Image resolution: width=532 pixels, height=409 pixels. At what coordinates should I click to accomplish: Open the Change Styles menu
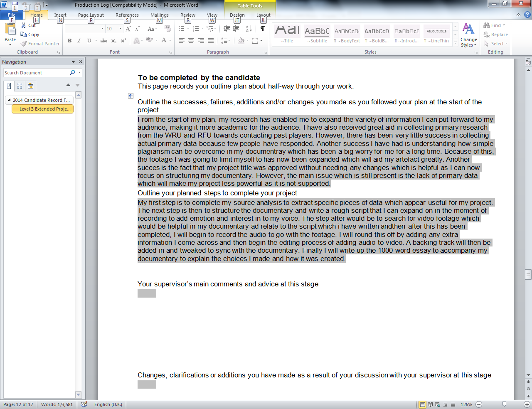pos(468,35)
